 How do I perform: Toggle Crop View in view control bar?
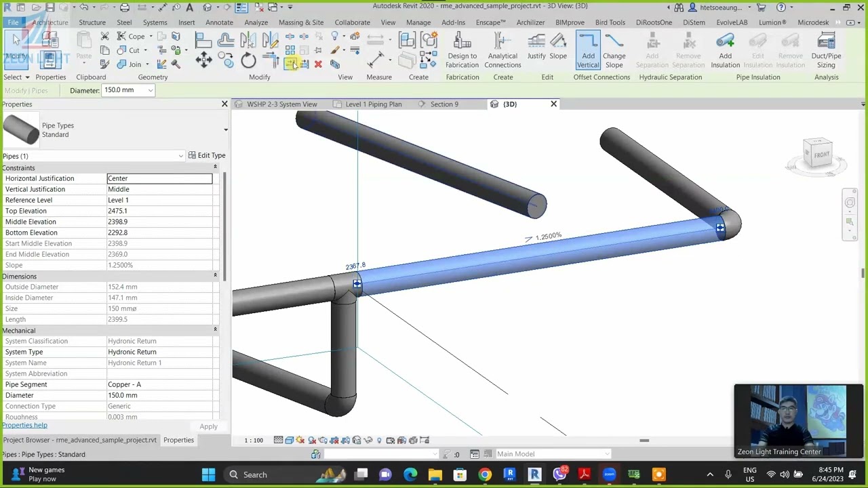(334, 441)
